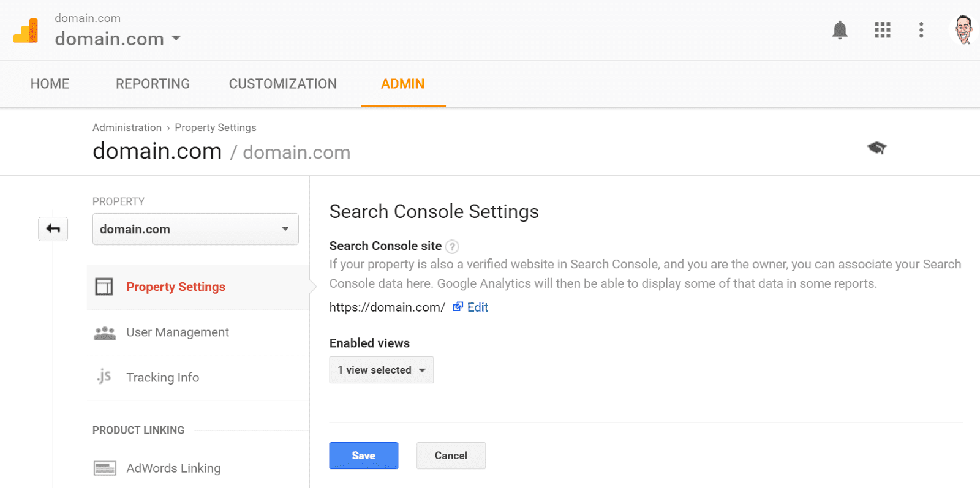Click the user profile avatar
The image size is (980, 488).
[963, 30]
